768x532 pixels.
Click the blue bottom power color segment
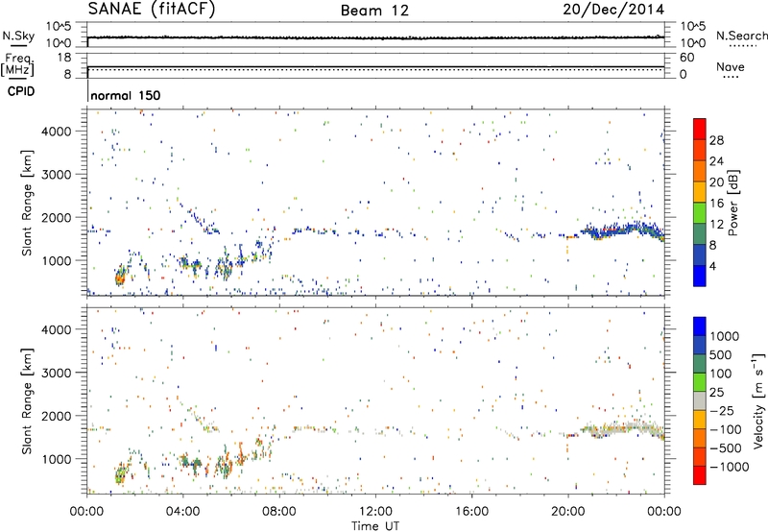click(x=700, y=276)
